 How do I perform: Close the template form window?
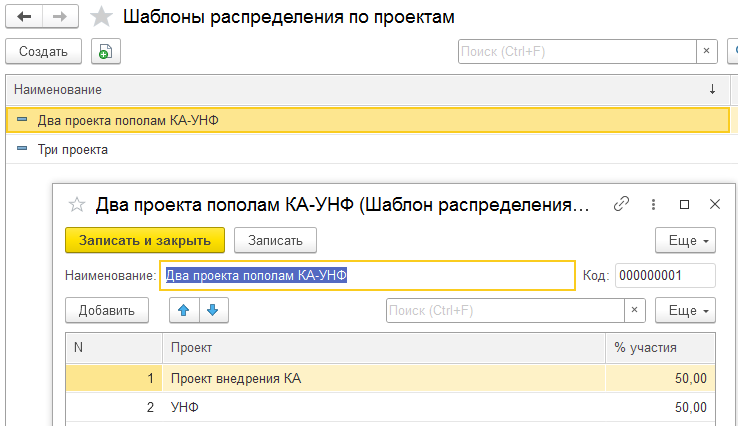pos(715,204)
